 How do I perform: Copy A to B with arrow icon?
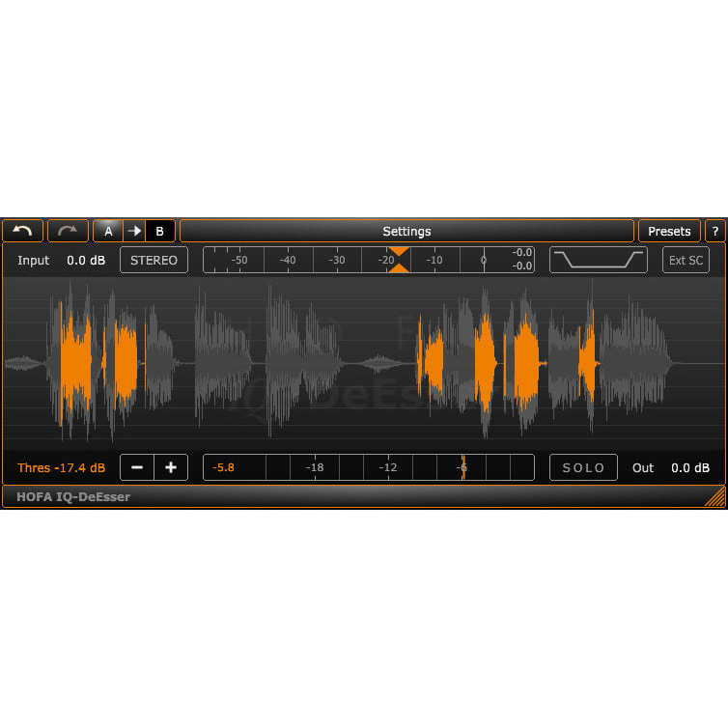(x=134, y=231)
